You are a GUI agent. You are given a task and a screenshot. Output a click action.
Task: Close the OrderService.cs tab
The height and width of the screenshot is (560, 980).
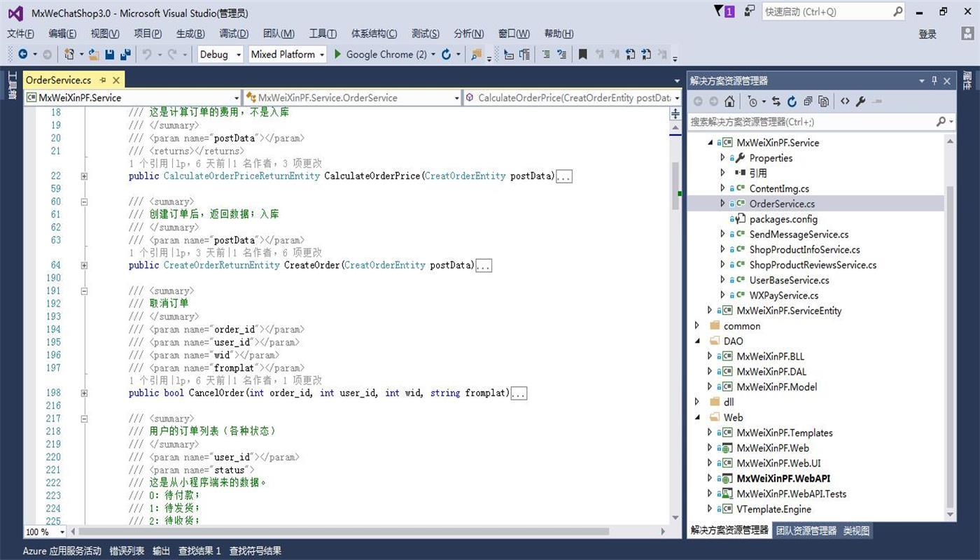pyautogui.click(x=116, y=80)
